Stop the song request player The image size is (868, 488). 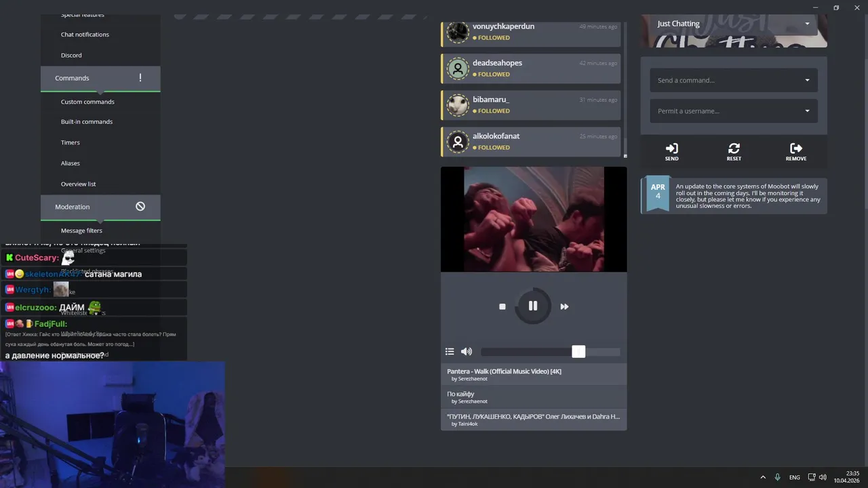pos(502,307)
